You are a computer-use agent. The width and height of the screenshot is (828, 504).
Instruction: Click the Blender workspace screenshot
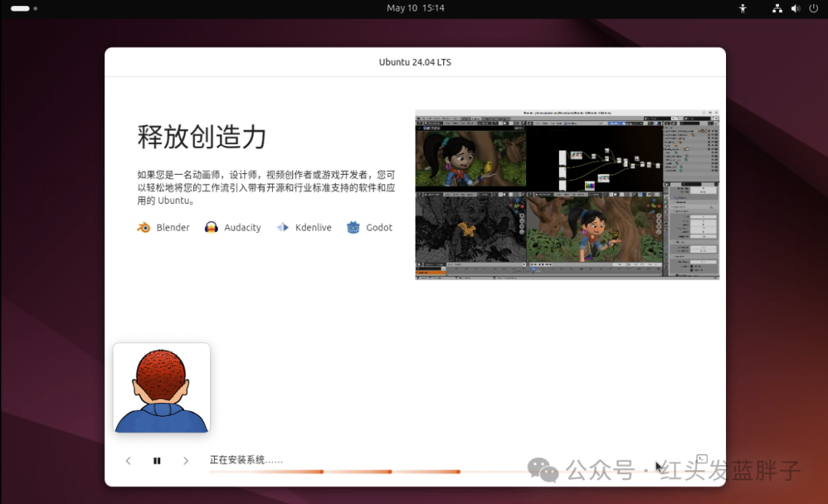(x=567, y=195)
